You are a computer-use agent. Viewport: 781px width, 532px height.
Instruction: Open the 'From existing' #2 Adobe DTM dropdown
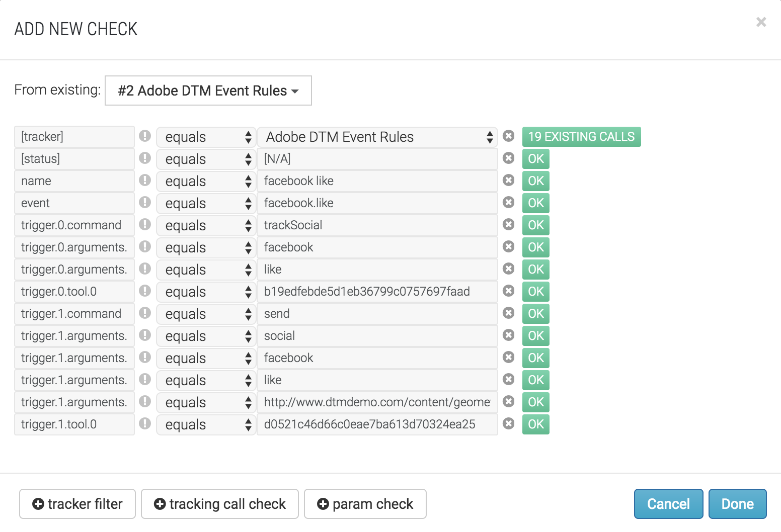pyautogui.click(x=208, y=91)
